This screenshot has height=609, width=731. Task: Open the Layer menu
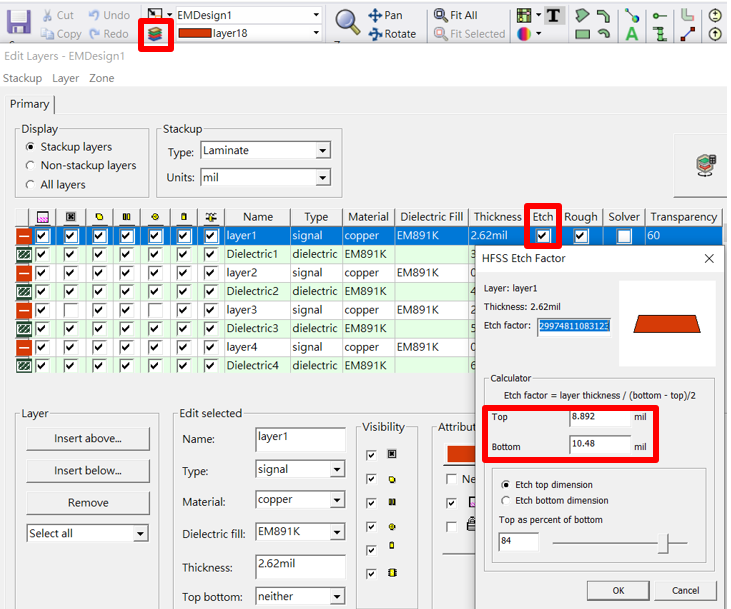[65, 78]
